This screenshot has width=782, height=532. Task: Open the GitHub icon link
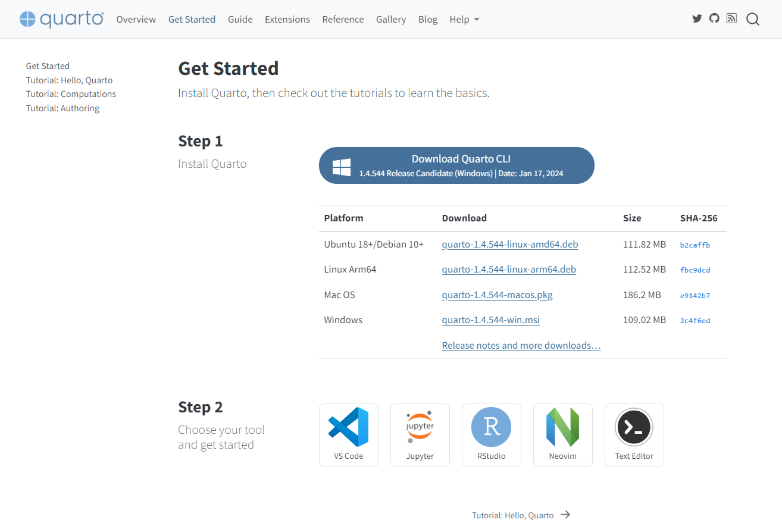714,18
